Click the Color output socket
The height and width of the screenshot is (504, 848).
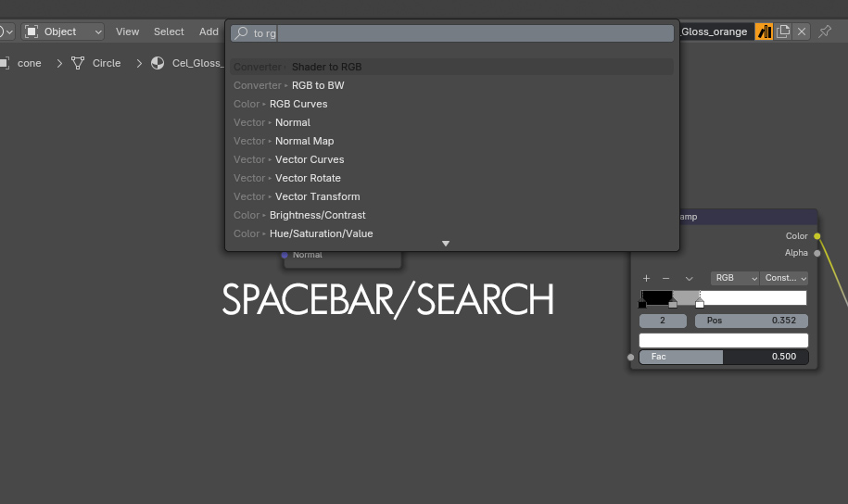tap(816, 236)
